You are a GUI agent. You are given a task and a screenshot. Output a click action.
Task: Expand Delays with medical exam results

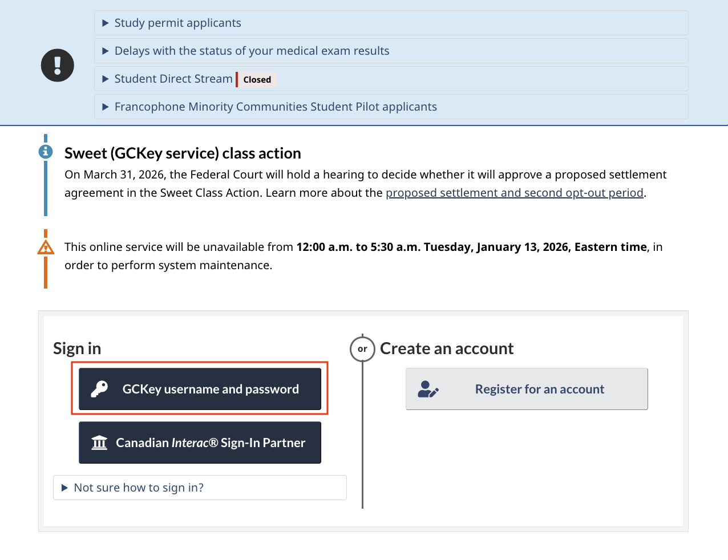tap(252, 51)
